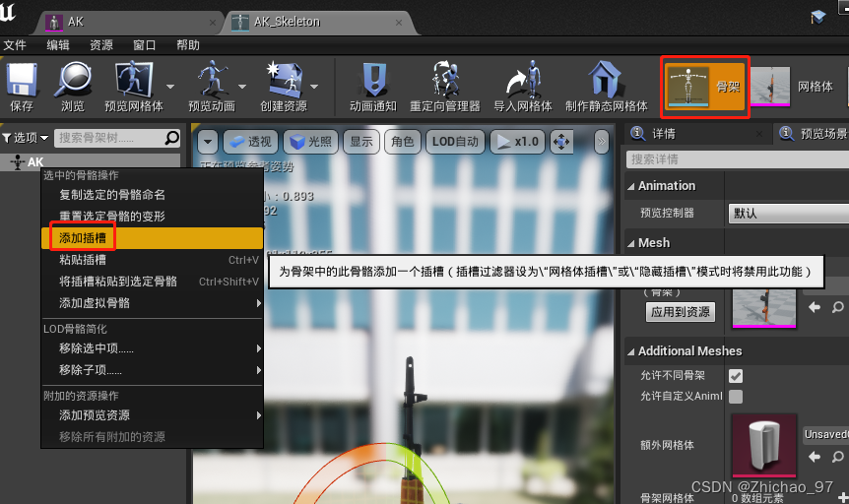Open 添加虚拟骨骼 submenu
Screen dimensions: 849x504
(x=152, y=303)
